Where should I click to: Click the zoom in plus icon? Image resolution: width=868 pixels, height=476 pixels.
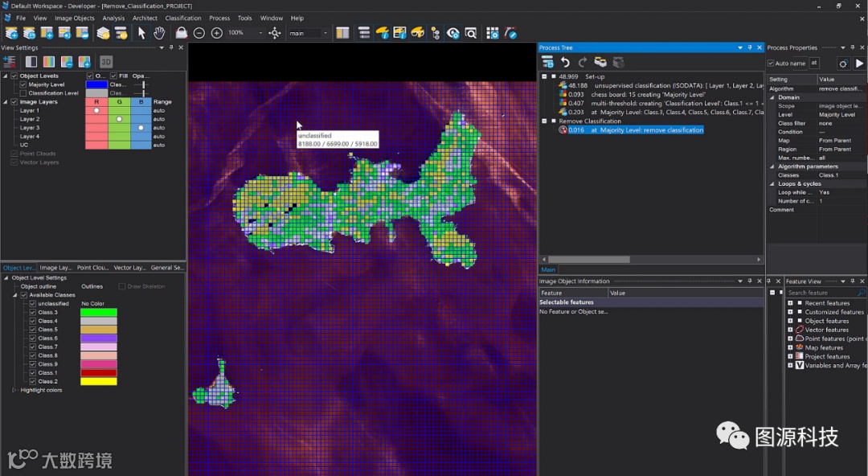[x=217, y=33]
